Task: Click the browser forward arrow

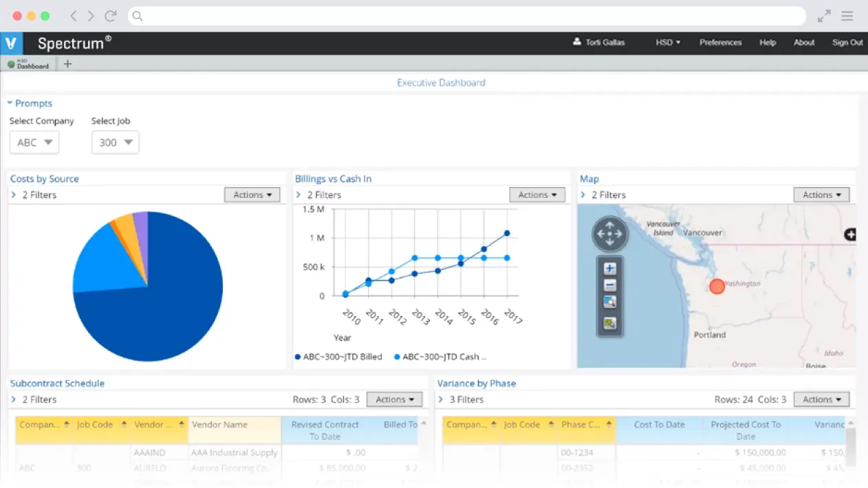Action: 91,16
